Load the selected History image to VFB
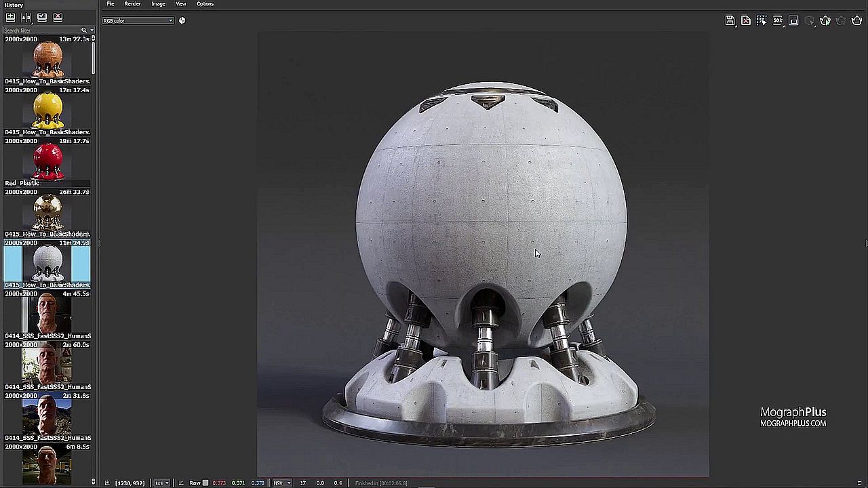Screen dimensions: 868x488 42,17
